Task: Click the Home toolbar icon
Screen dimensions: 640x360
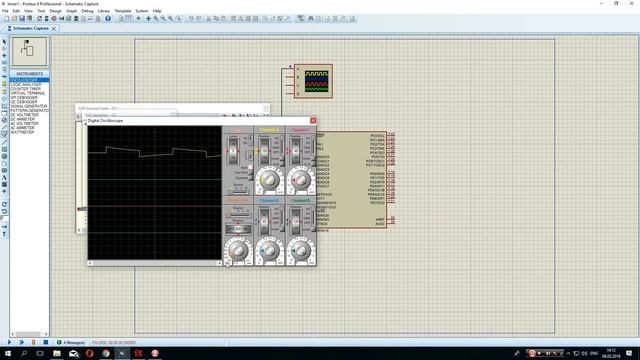Action: coord(39,18)
